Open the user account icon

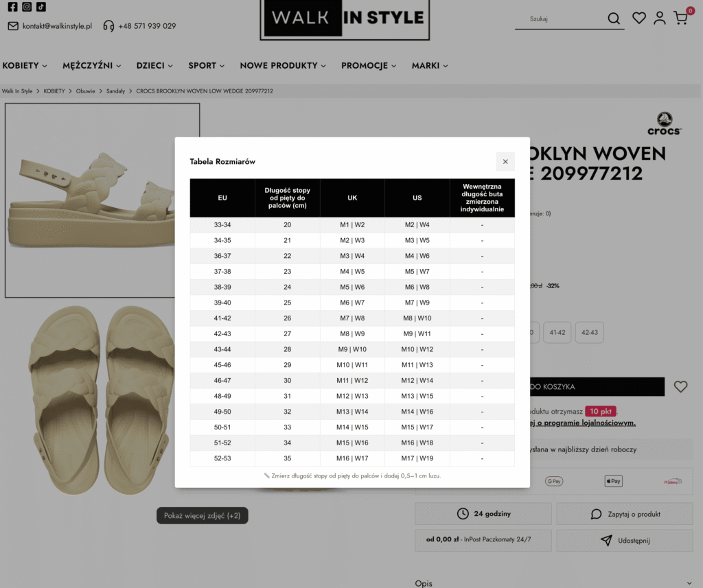tap(660, 18)
